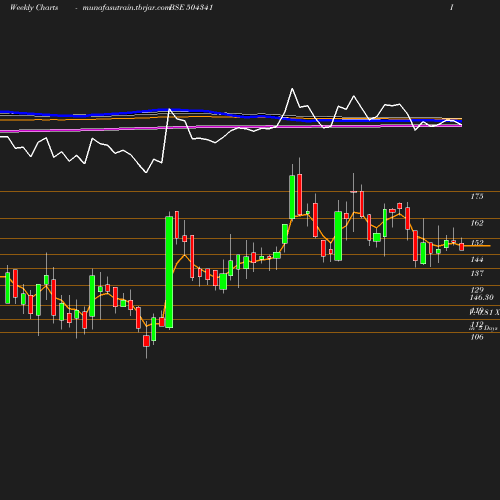Click the 129 price level label
Screen dimensions: 500x500
tap(477, 290)
